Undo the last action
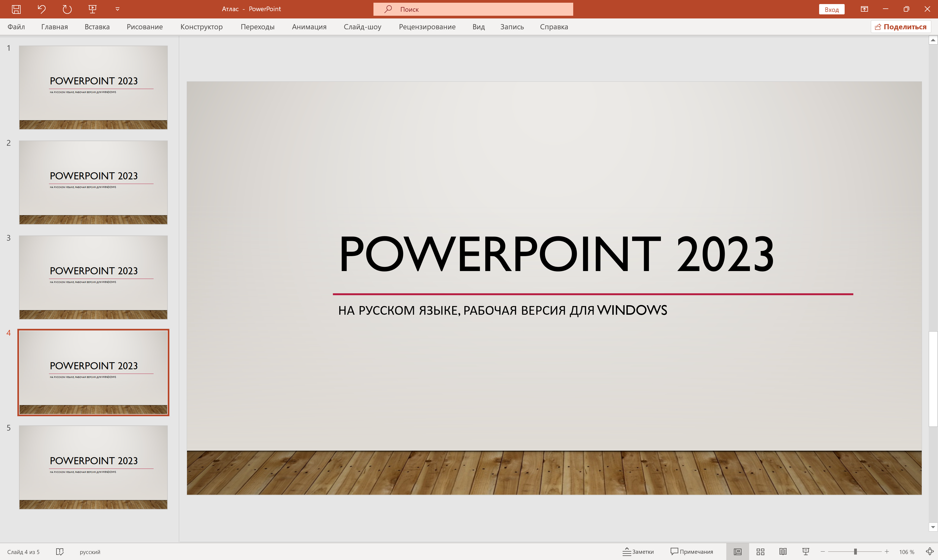The image size is (938, 560). coord(42,9)
